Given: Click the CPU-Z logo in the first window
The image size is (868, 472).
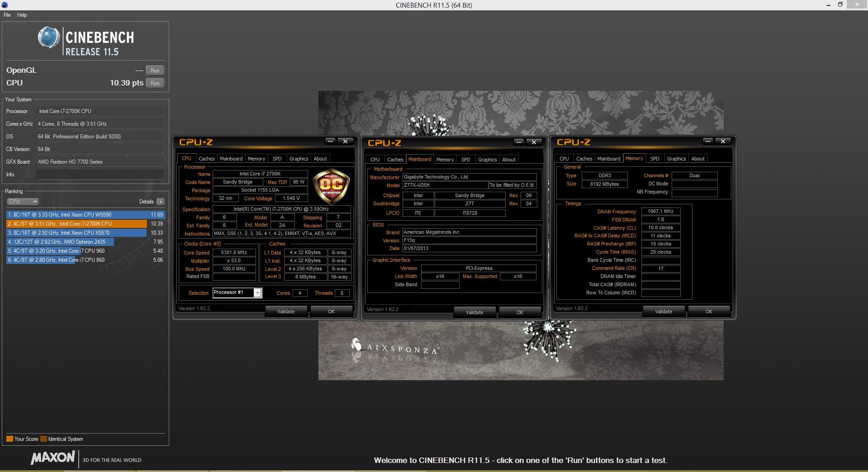Looking at the screenshot, I should 196,142.
